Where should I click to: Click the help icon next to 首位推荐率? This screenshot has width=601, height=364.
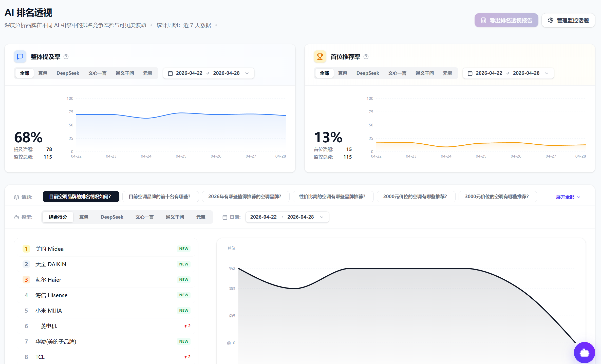click(x=366, y=57)
